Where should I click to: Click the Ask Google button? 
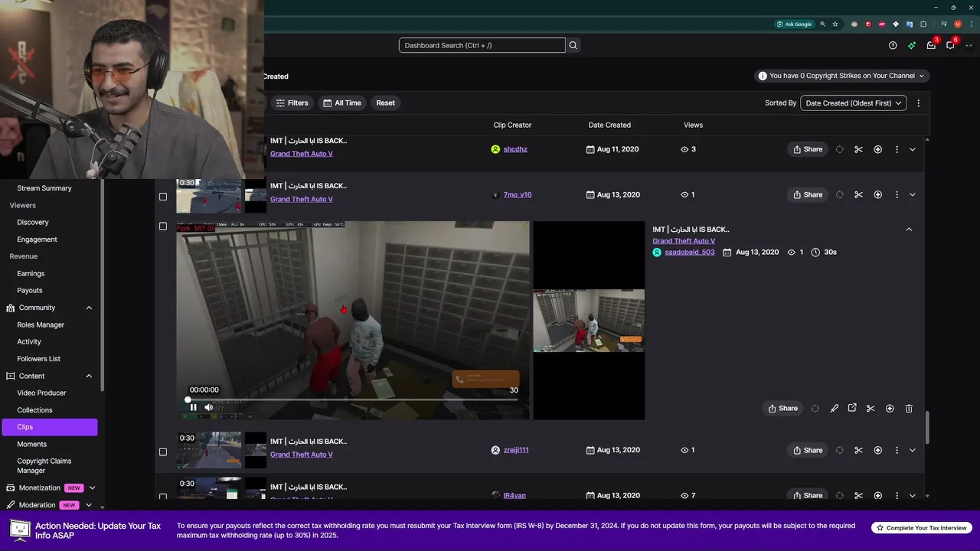click(794, 24)
